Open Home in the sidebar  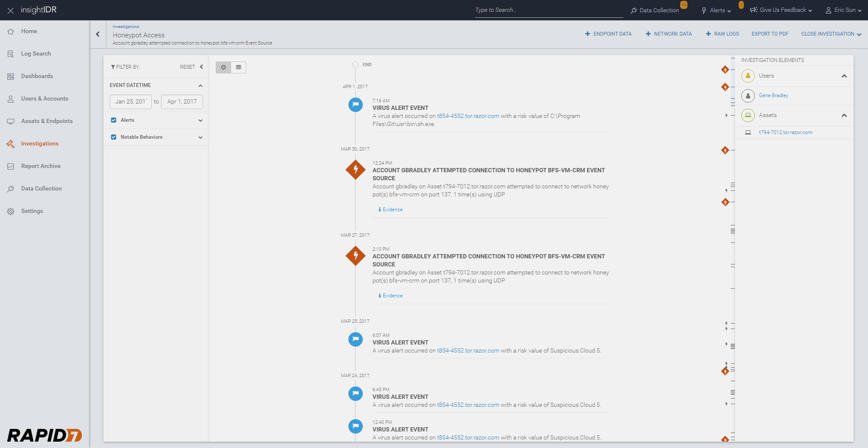29,31
